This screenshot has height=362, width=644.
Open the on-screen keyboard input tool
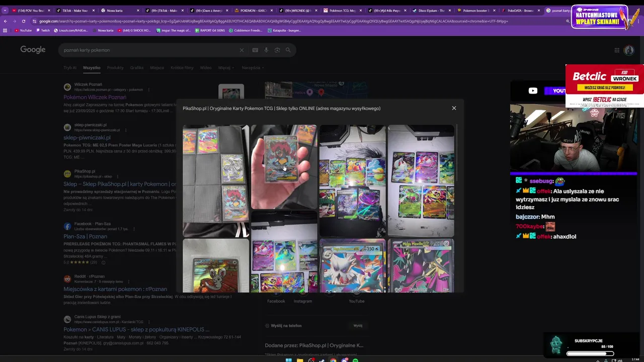click(x=255, y=50)
